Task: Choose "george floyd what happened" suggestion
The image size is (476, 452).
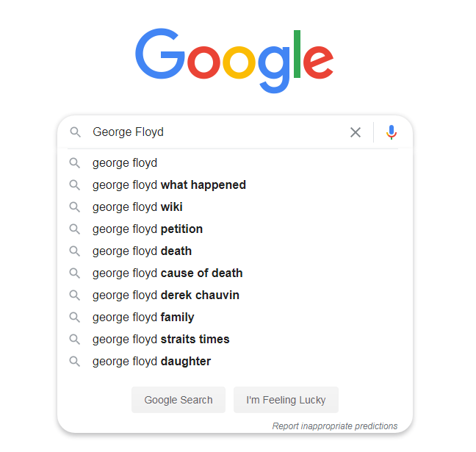Action: pyautogui.click(x=169, y=185)
